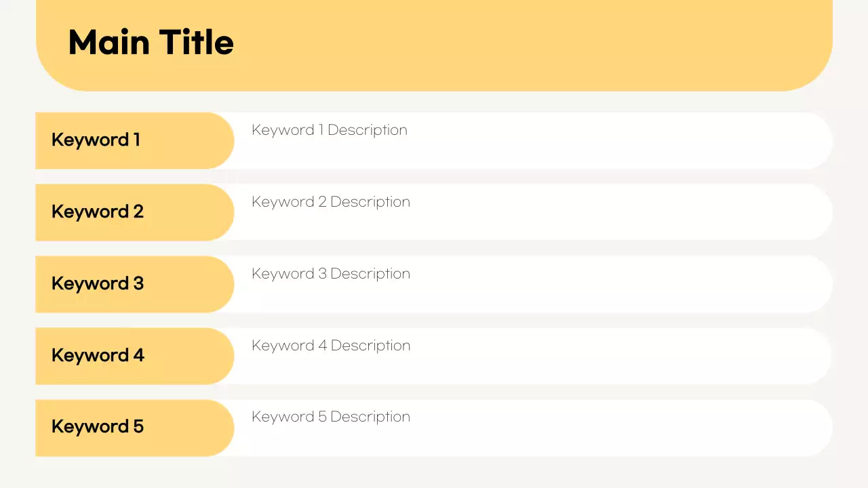Select the Keyword 3 label text
This screenshot has height=488, width=868.
pos(98,283)
